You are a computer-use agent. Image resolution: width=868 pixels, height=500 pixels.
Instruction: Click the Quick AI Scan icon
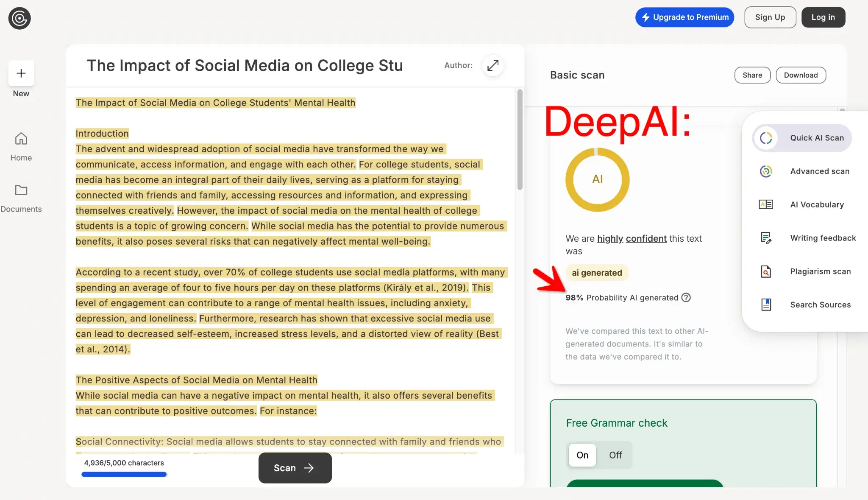tap(765, 137)
